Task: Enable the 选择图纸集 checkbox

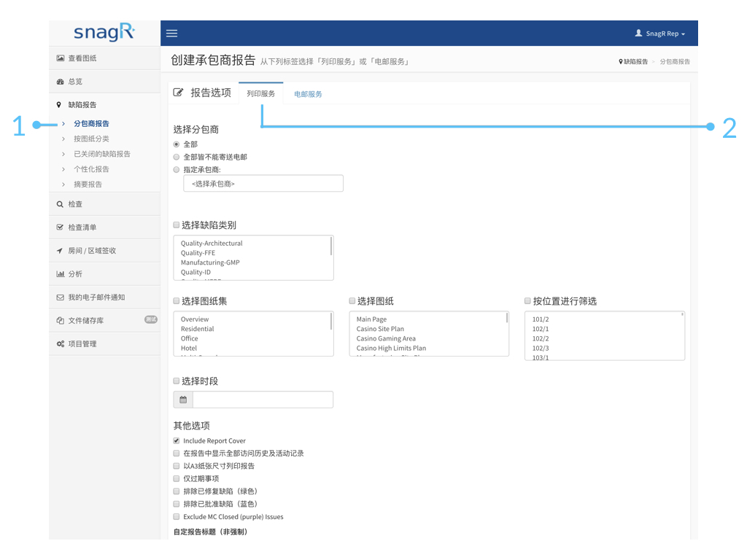Action: click(177, 301)
